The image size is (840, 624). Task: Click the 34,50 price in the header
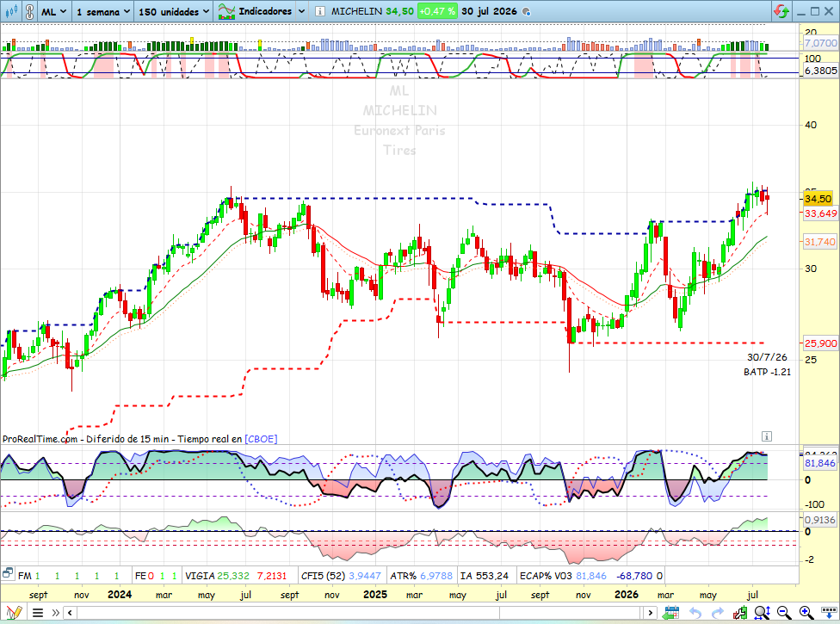point(399,11)
